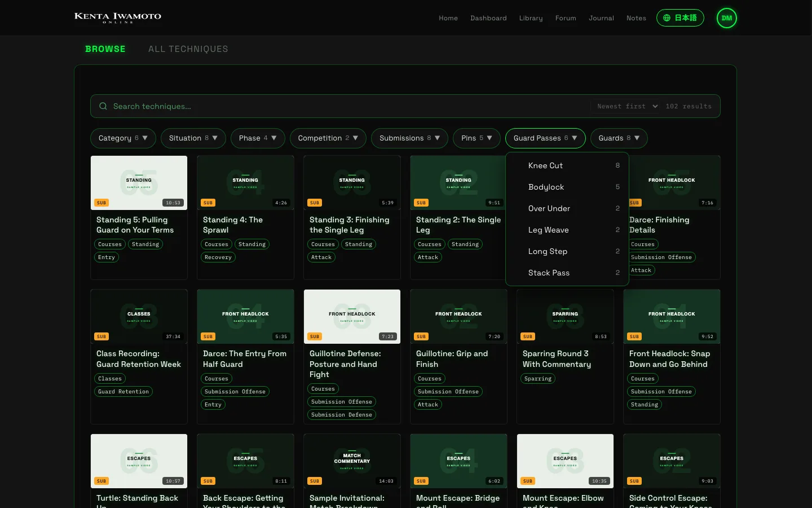Open Front Headlock: Snap Down title
Viewport: 812px width, 508px height.
pyautogui.click(x=669, y=359)
